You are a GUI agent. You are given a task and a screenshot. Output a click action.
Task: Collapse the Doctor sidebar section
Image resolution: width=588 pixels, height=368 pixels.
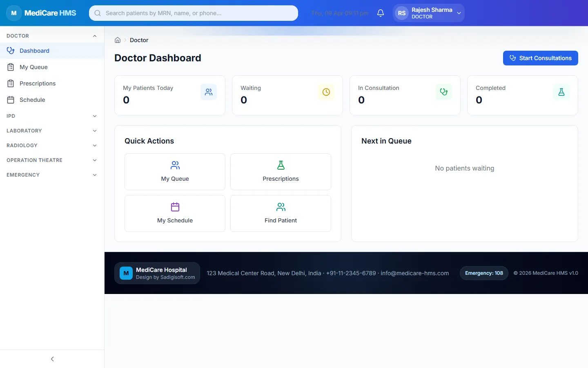pos(52,36)
